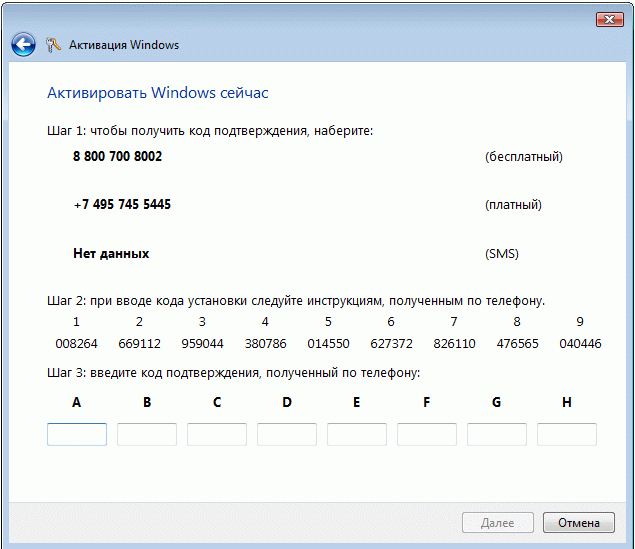Click the Нет данных SMS entry
Screen dimensions: 635x549
click(111, 254)
